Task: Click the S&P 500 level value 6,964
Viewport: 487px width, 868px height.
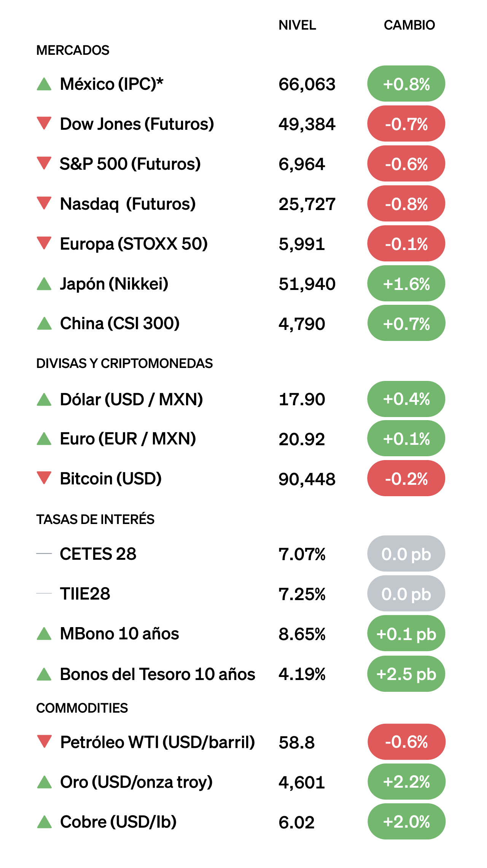Action: (302, 164)
